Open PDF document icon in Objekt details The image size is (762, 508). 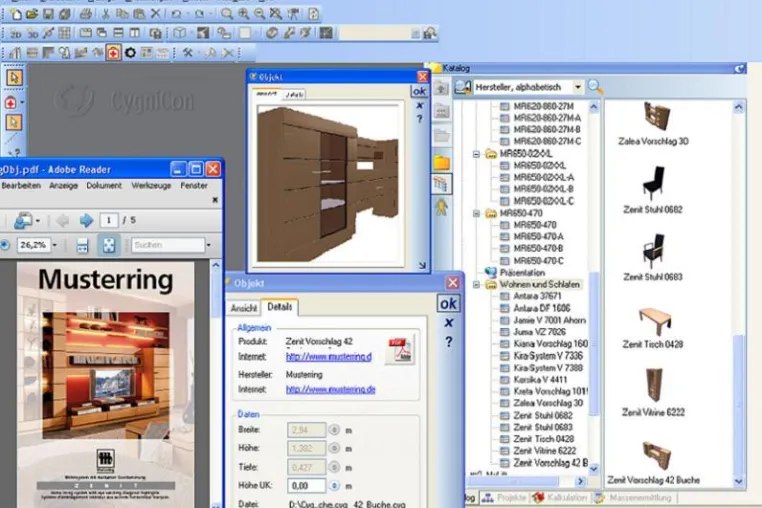point(399,349)
